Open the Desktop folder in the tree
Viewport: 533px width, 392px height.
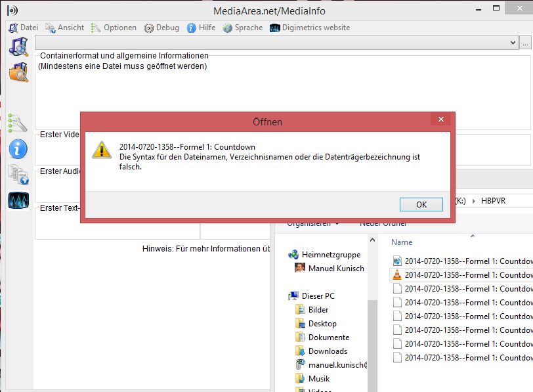[322, 323]
